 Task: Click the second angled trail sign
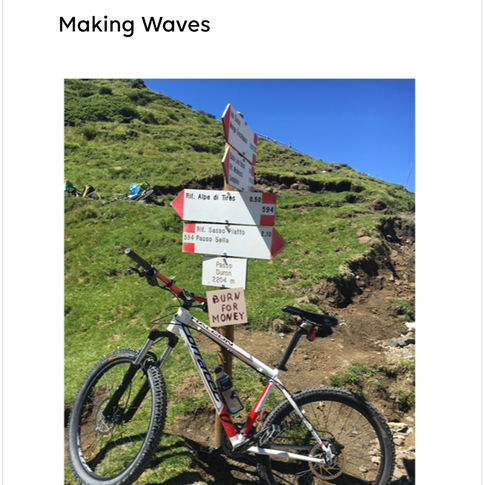coord(239,170)
